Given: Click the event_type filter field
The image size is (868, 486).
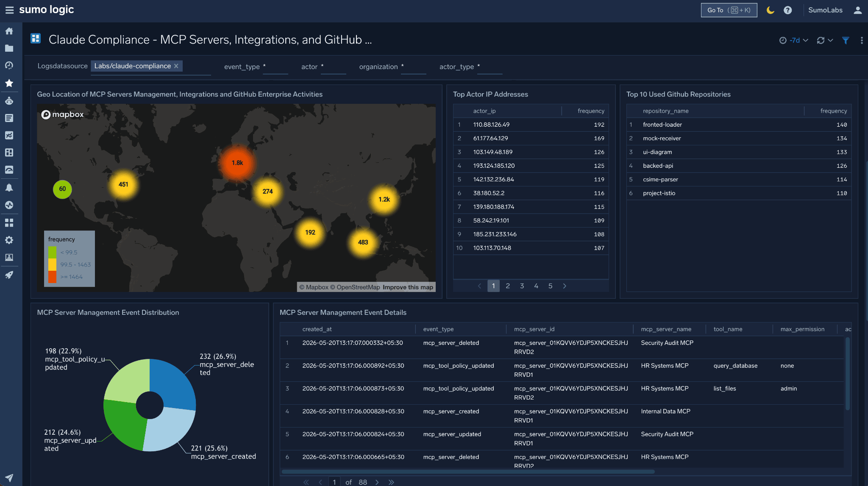Looking at the screenshot, I should (275, 67).
